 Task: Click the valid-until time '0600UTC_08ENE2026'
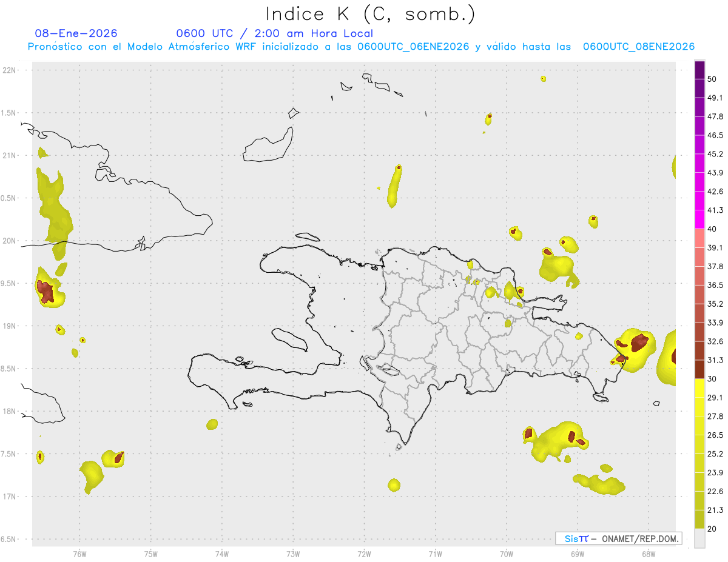(638, 47)
